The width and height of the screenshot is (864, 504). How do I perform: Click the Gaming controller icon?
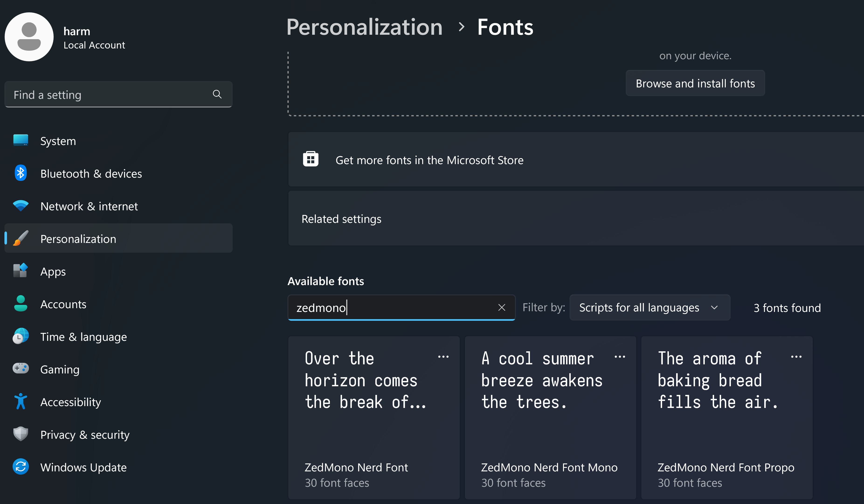pos(21,369)
